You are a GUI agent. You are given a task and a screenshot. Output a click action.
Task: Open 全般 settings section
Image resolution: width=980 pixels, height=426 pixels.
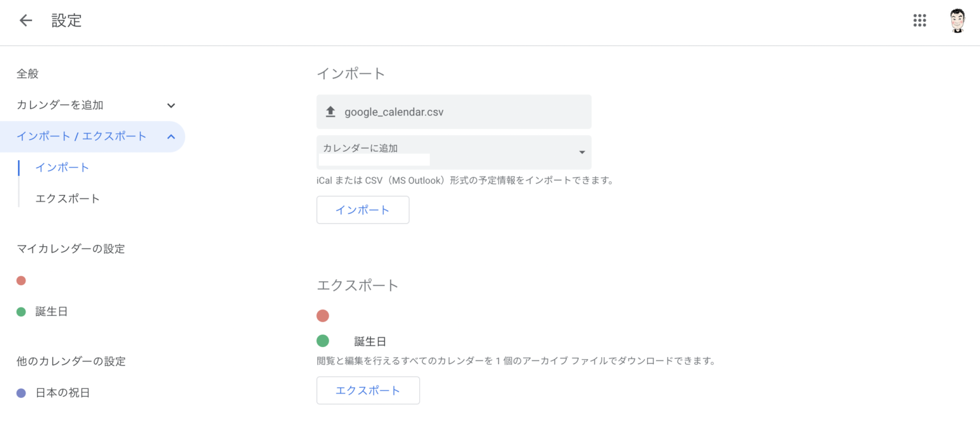pyautogui.click(x=27, y=74)
